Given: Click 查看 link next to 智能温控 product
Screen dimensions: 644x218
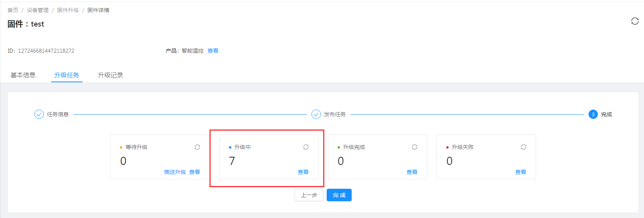Looking at the screenshot, I should (213, 51).
